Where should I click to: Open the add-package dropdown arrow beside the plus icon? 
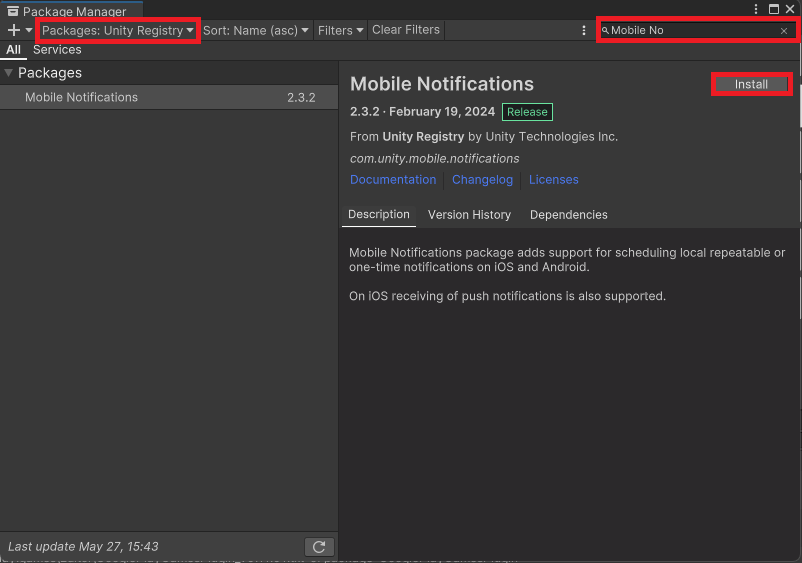tap(29, 30)
